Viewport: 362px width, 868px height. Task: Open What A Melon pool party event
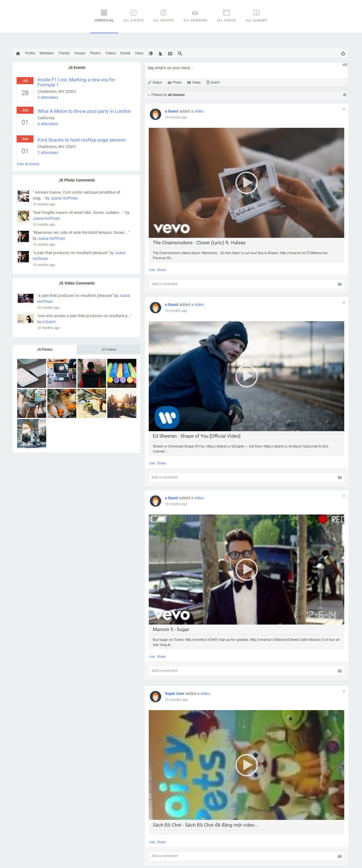[x=84, y=111]
